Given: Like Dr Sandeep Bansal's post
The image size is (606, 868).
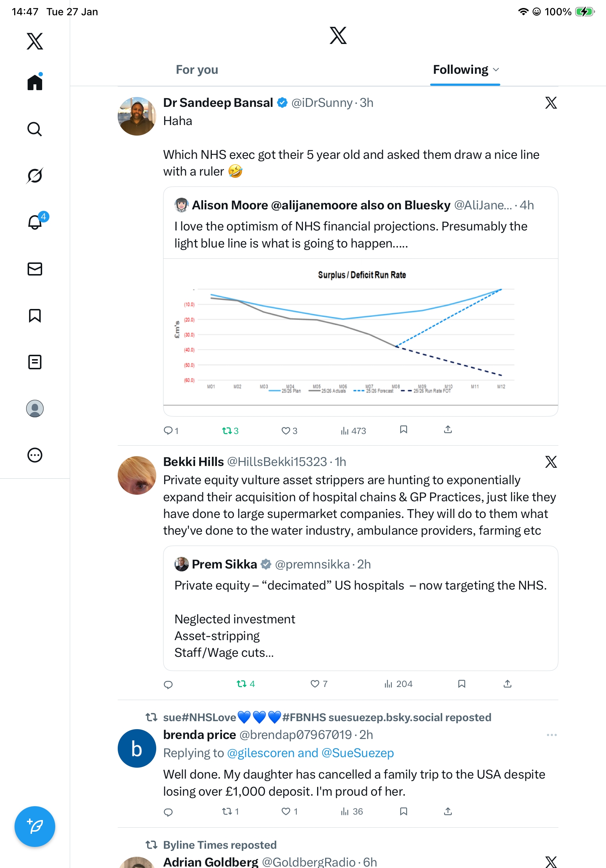Looking at the screenshot, I should click(286, 431).
